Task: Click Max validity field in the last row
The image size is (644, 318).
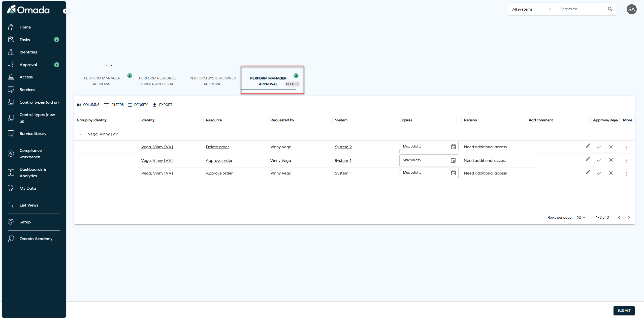Action: point(429,173)
